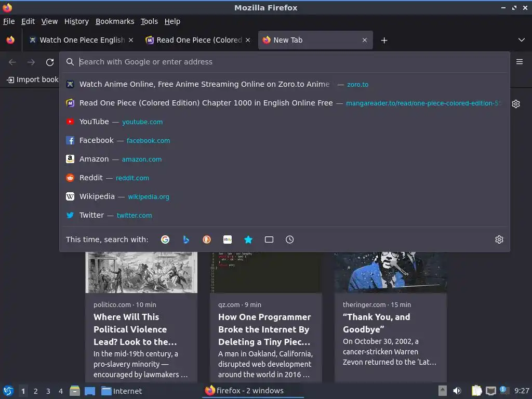This screenshot has width=532, height=399.
Task: Expand the list all tabs chevron
Action: click(x=522, y=40)
